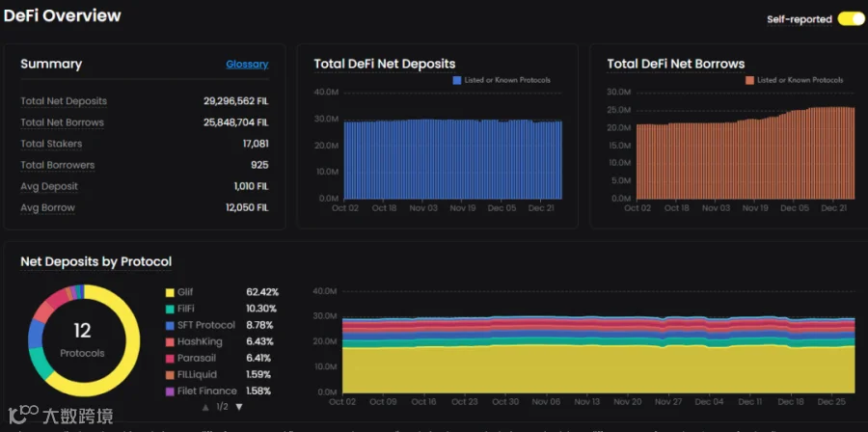Screen dimensions: 868x432
Task: Select FILLiquid in the protocol legend
Action: 197,375
